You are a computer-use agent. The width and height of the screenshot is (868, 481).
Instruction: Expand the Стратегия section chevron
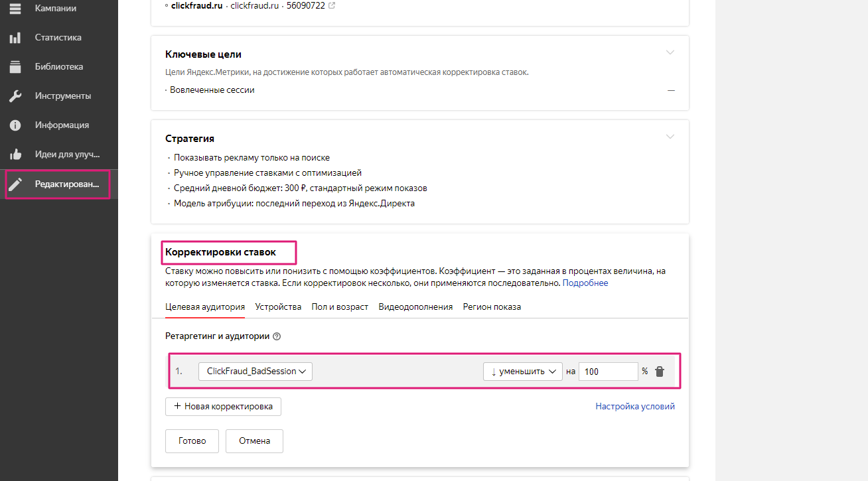pyautogui.click(x=670, y=137)
